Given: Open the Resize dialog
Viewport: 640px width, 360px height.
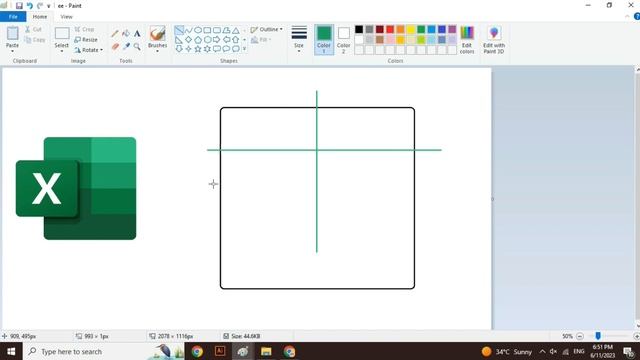Looking at the screenshot, I should pyautogui.click(x=86, y=40).
